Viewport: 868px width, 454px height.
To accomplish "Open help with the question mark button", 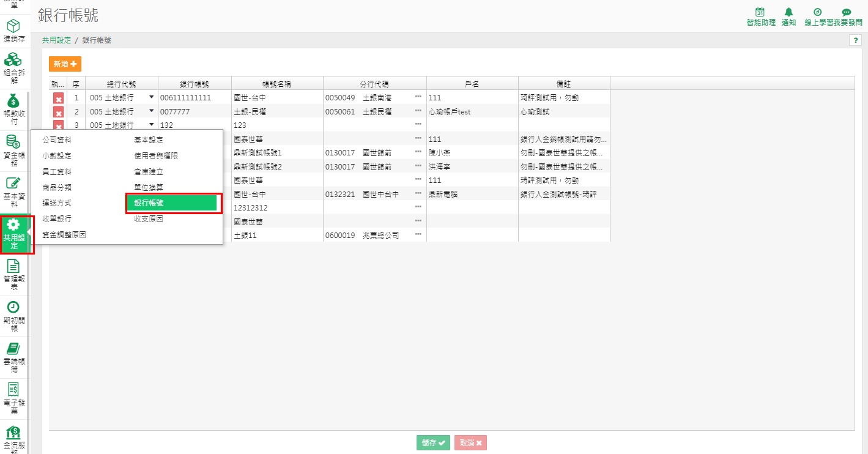I will [x=855, y=40].
